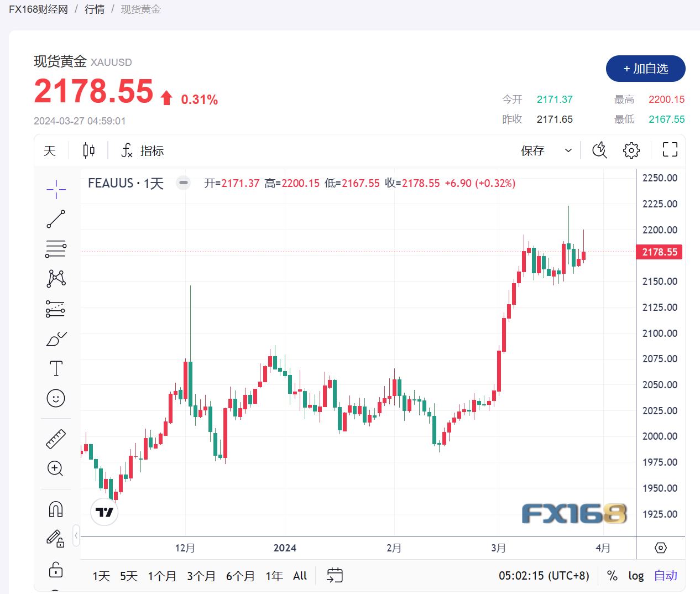Select the crosshair cursor tool
The height and width of the screenshot is (594, 700).
55,189
